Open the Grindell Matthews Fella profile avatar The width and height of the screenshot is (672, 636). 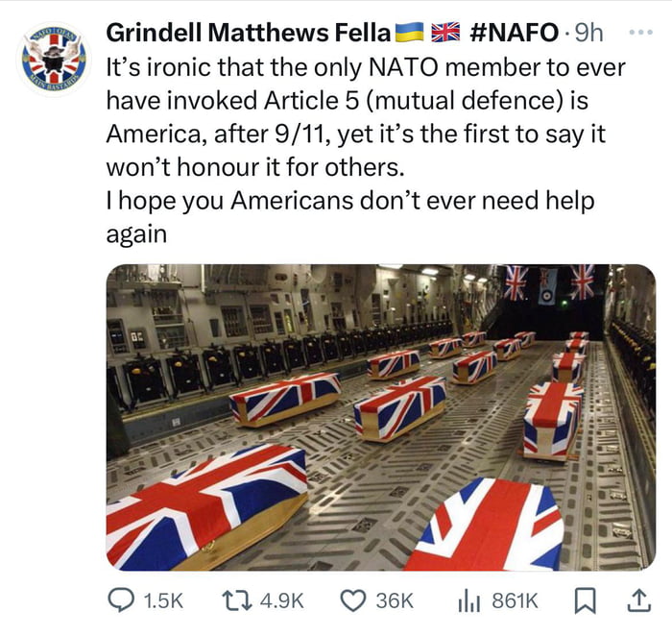click(x=53, y=61)
